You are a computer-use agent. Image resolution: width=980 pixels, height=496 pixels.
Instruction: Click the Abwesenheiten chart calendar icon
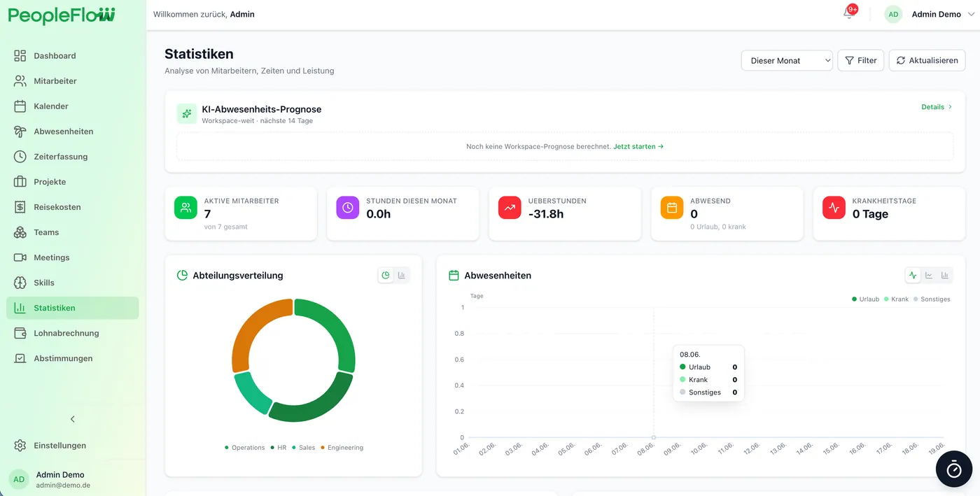pyautogui.click(x=454, y=276)
